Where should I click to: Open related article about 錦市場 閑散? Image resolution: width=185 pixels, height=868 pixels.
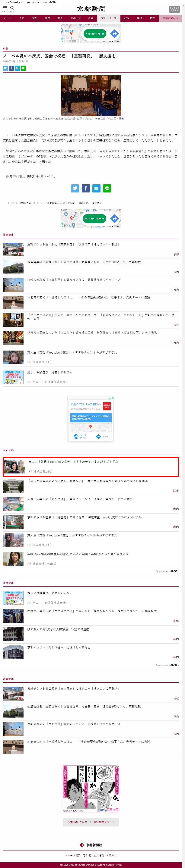(x=91, y=338)
